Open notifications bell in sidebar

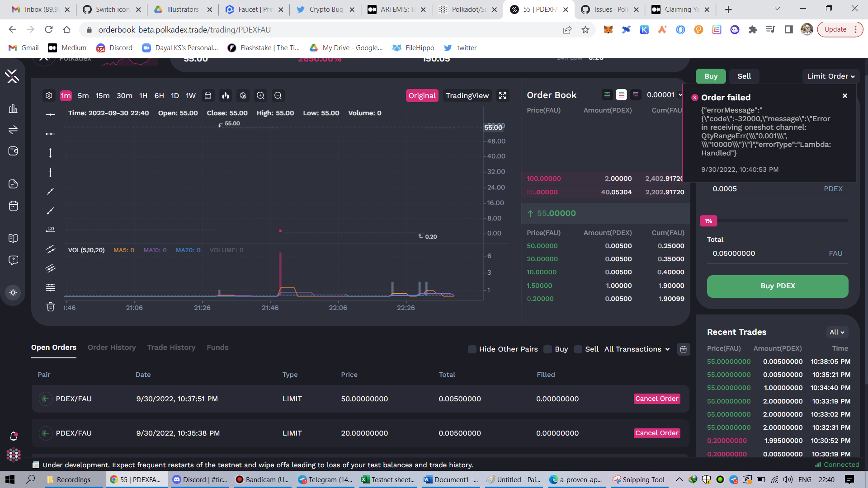14,436
